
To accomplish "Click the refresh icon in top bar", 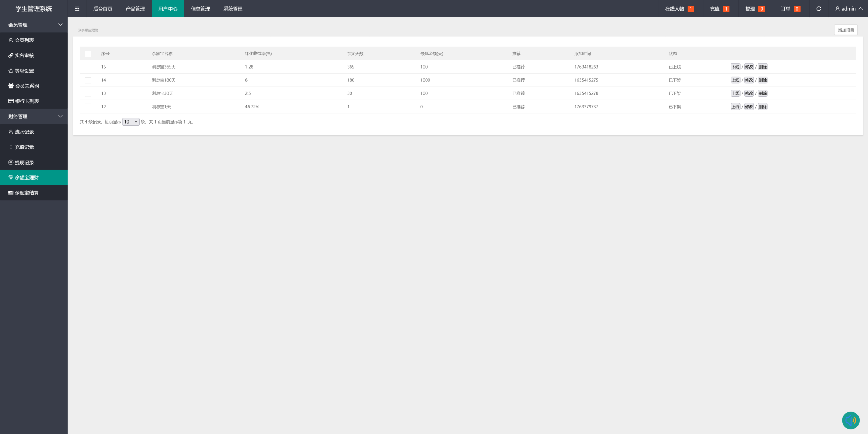I will pyautogui.click(x=818, y=9).
